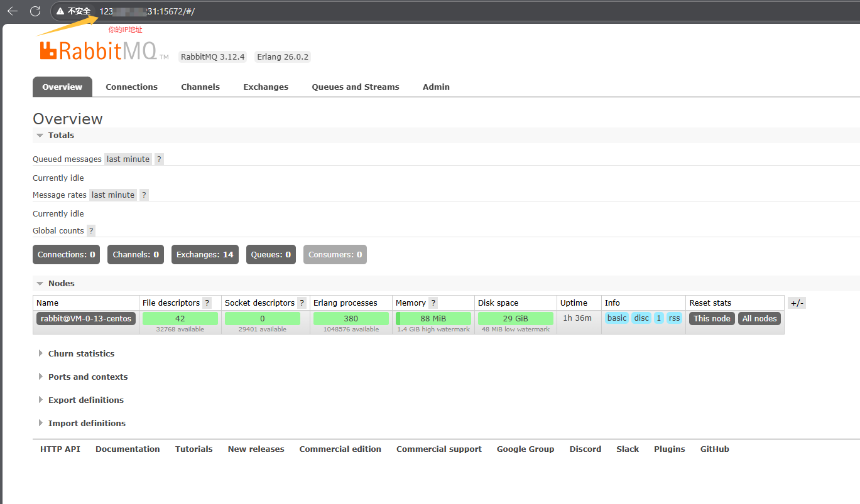This screenshot has width=860, height=504.
Task: Click the Erlang 26.0.2 version label
Action: pyautogui.click(x=283, y=56)
